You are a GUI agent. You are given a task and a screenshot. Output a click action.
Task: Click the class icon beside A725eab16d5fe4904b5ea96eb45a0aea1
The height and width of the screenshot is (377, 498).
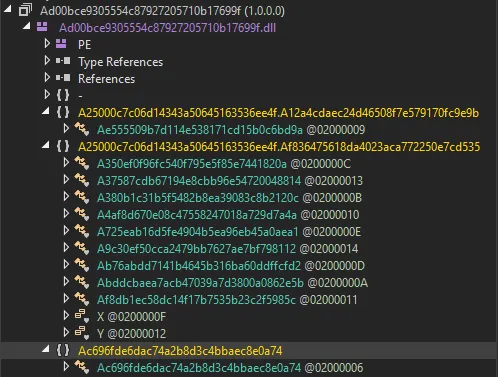82,231
